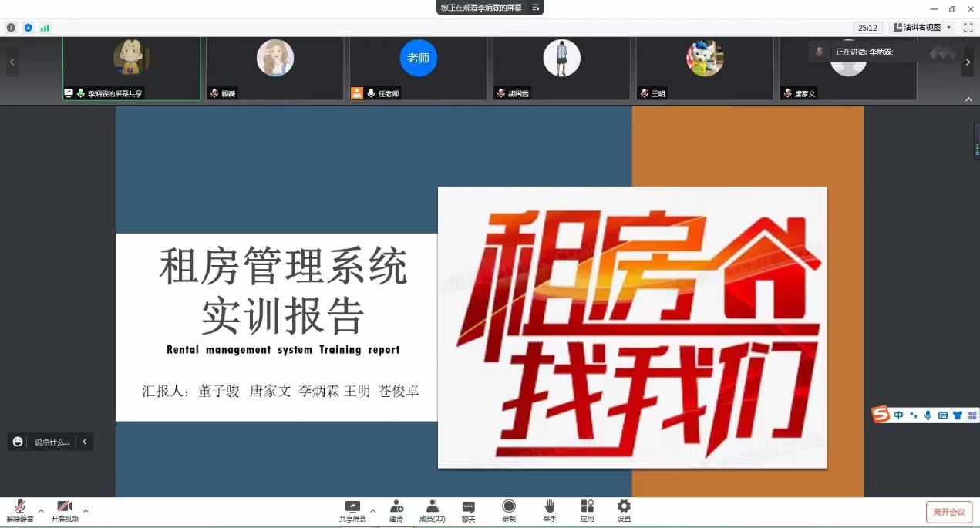
Task: Raise hand with 举手 icon
Action: pos(549,510)
